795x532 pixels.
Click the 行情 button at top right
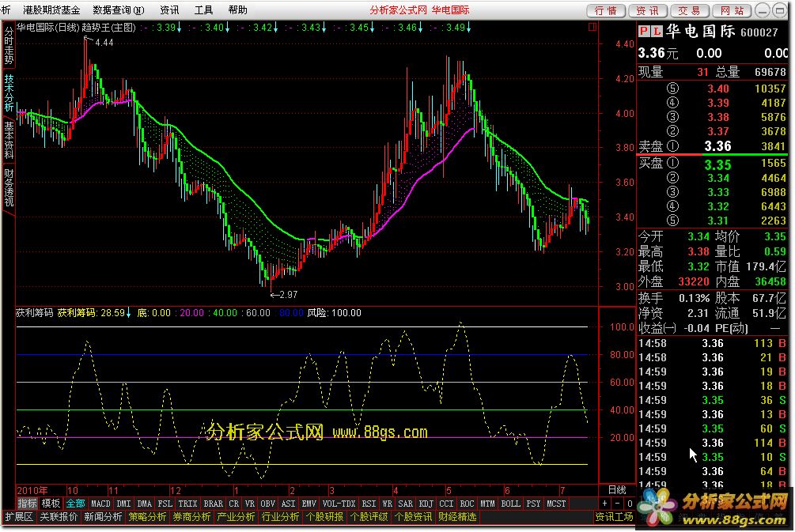point(606,10)
